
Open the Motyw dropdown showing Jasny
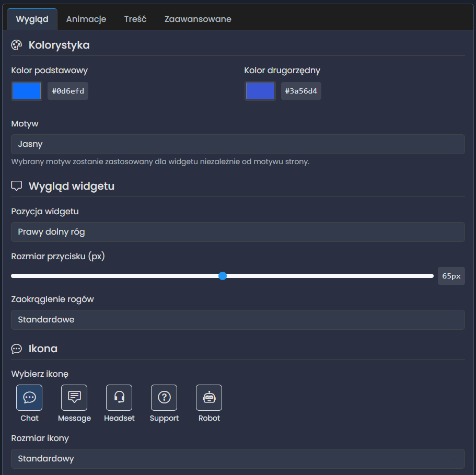[238, 144]
